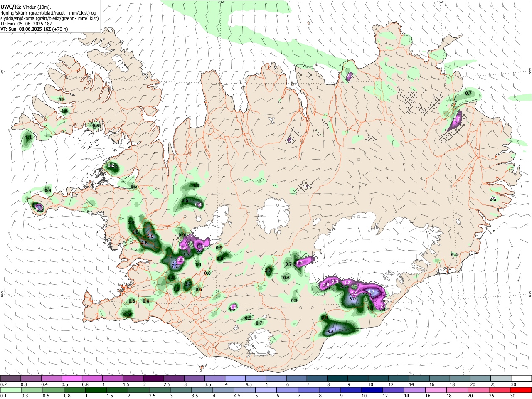
Task: Click pale green bottom swatch between 0.1 and 0.3
Action: (10, 390)
